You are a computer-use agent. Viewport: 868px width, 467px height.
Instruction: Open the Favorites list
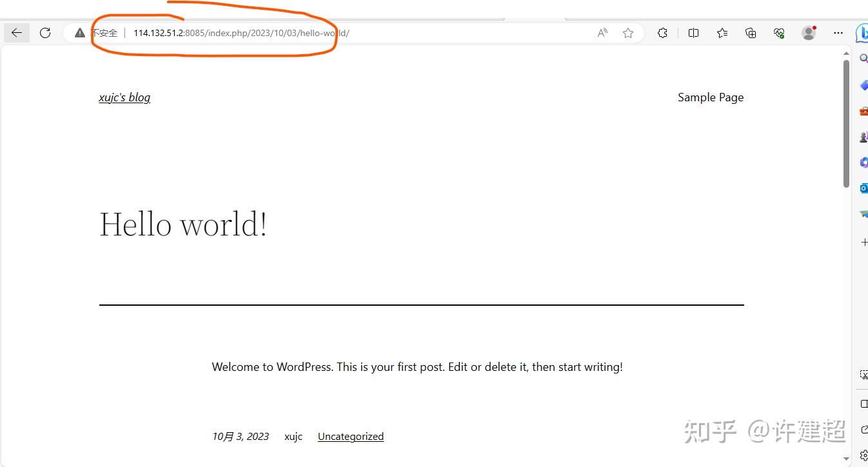(x=722, y=33)
